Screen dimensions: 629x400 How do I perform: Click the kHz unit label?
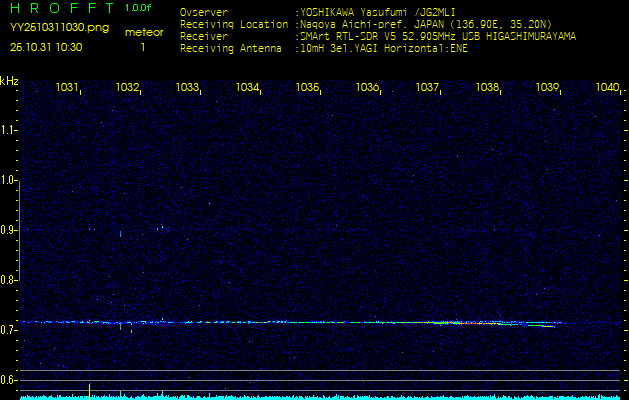coord(9,81)
